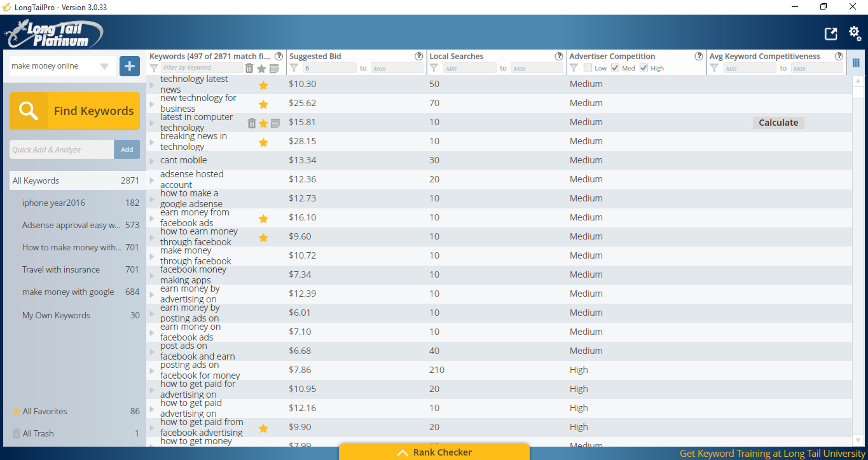Unfavorite 'how to get paid from facebook advertising' star
This screenshot has width=868, height=460.
tap(263, 428)
